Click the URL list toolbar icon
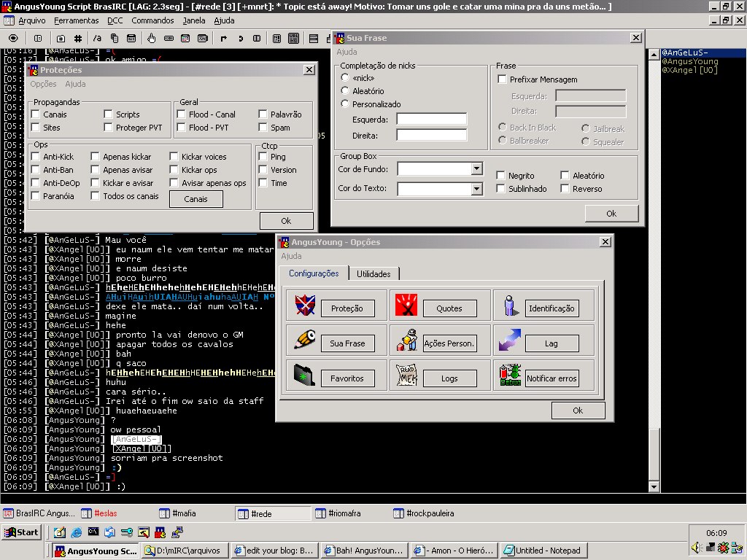The height and width of the screenshot is (560, 747). pos(293,38)
